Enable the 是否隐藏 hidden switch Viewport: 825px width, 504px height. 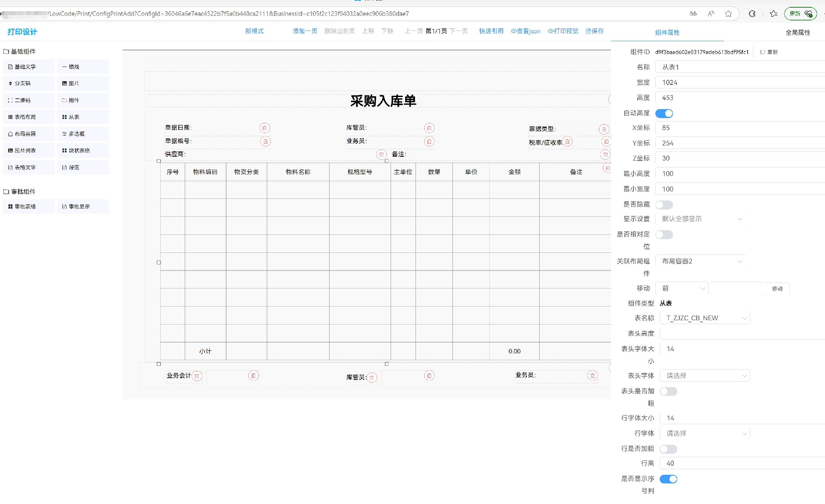(x=664, y=205)
